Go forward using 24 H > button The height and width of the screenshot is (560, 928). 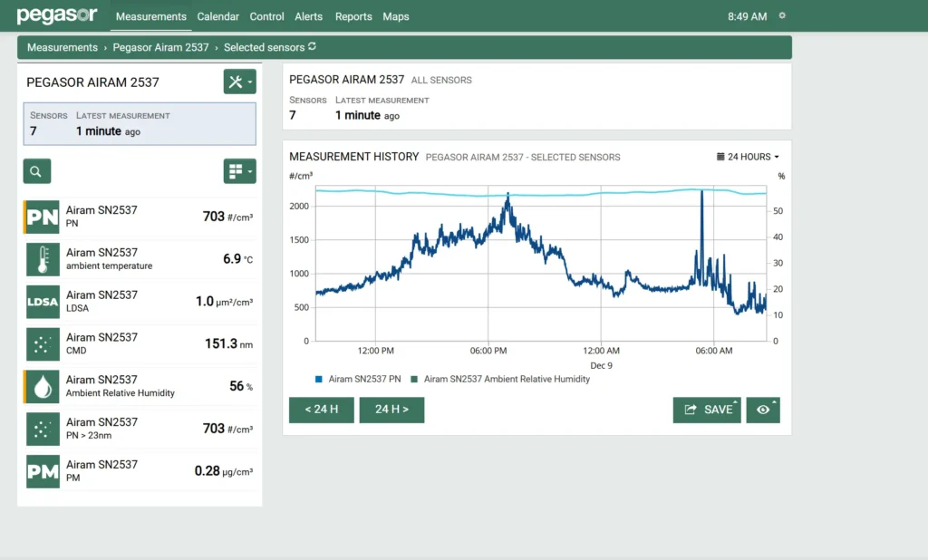tap(391, 410)
